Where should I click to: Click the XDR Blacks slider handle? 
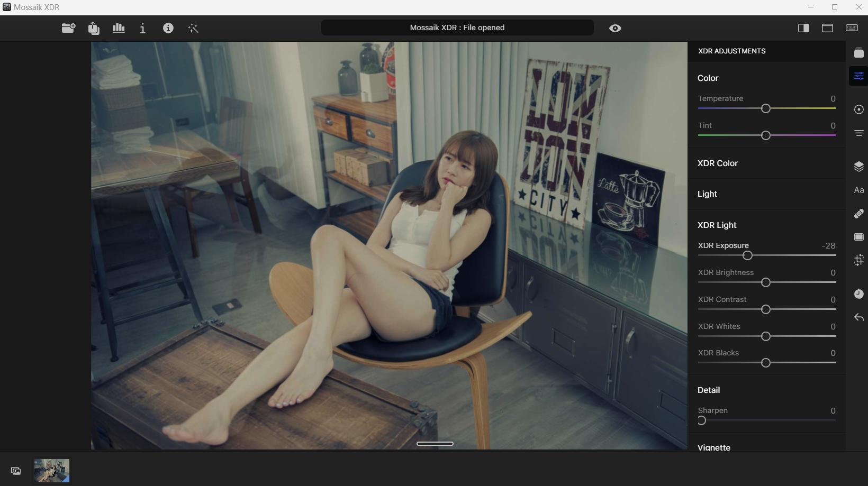(x=765, y=363)
